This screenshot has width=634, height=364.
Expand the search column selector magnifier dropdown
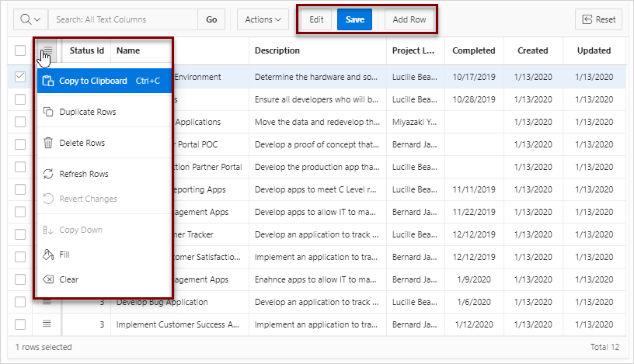point(31,19)
